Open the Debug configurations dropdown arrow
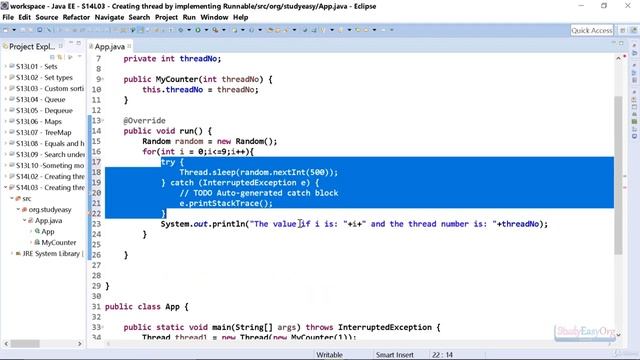The height and width of the screenshot is (360, 640). 189,30
